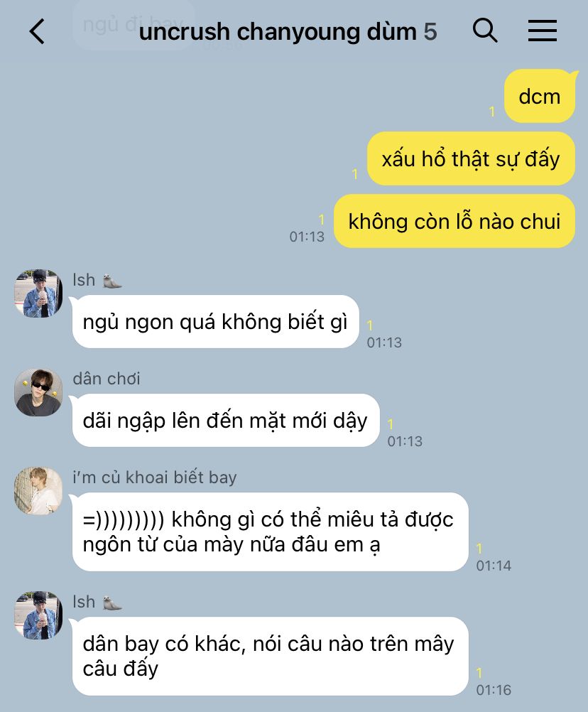Tap the 'không còn lỗ nào chui' bubble
This screenshot has height=712, width=588.
[x=454, y=221]
